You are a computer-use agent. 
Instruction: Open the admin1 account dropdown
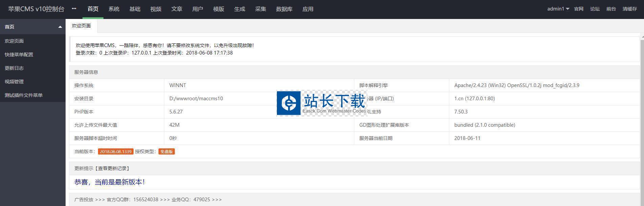(558, 9)
